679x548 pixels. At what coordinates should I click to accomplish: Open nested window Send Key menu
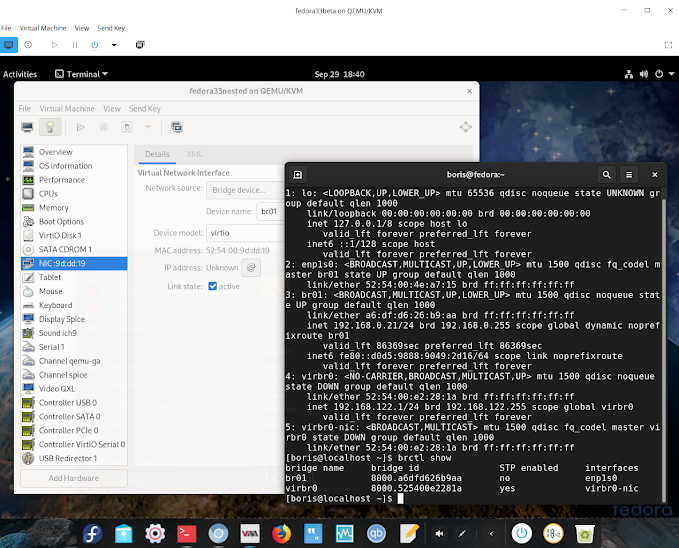coord(145,109)
